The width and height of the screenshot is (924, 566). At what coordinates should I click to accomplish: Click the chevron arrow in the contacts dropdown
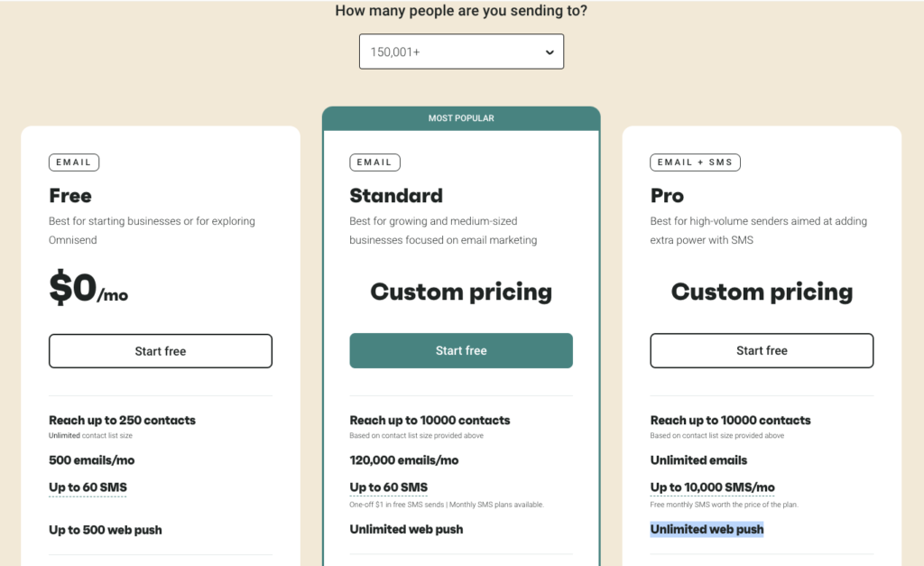(550, 52)
